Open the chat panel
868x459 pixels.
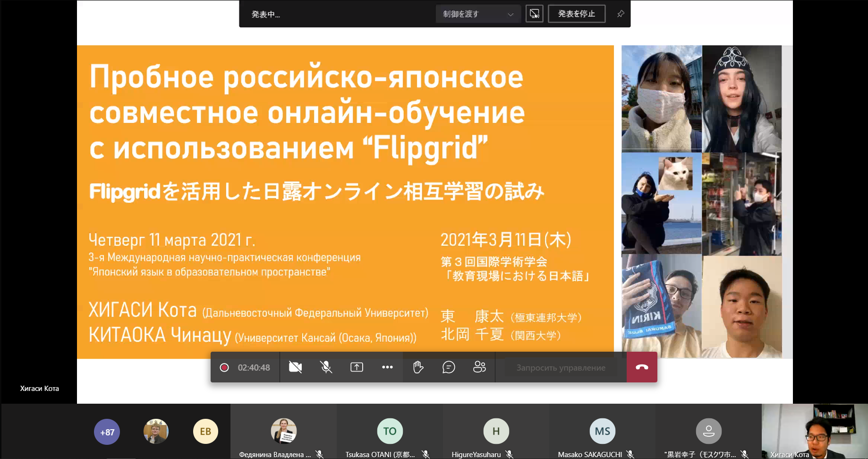click(x=448, y=367)
